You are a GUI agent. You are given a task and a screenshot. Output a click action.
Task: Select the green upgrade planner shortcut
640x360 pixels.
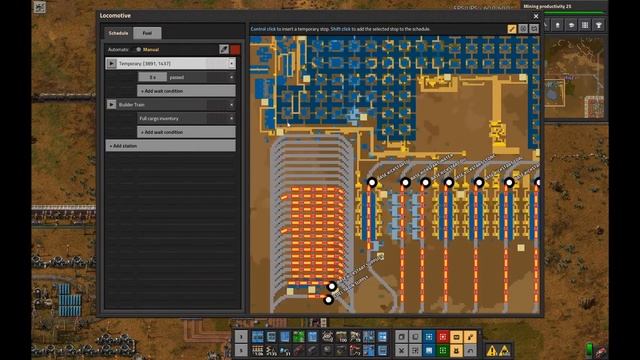point(442,350)
